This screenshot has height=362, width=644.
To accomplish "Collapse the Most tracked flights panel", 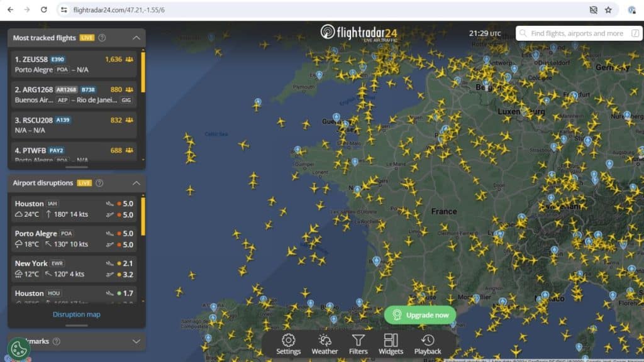I will [x=136, y=38].
